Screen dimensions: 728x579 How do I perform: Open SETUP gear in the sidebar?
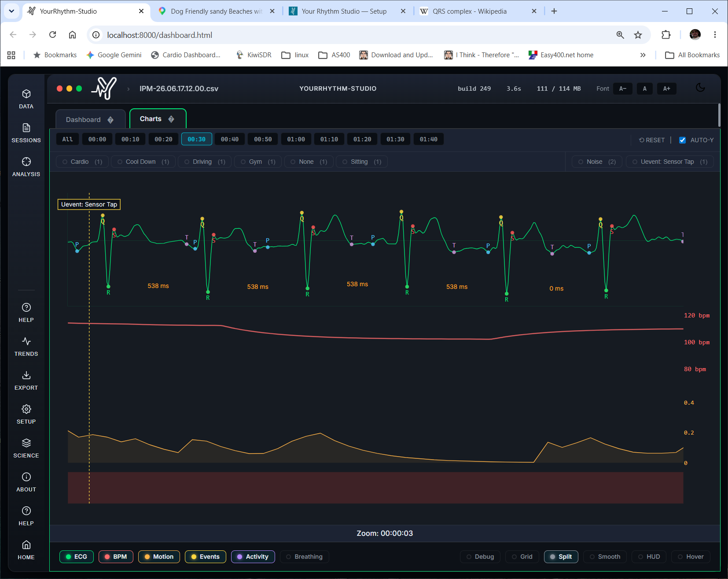(26, 414)
